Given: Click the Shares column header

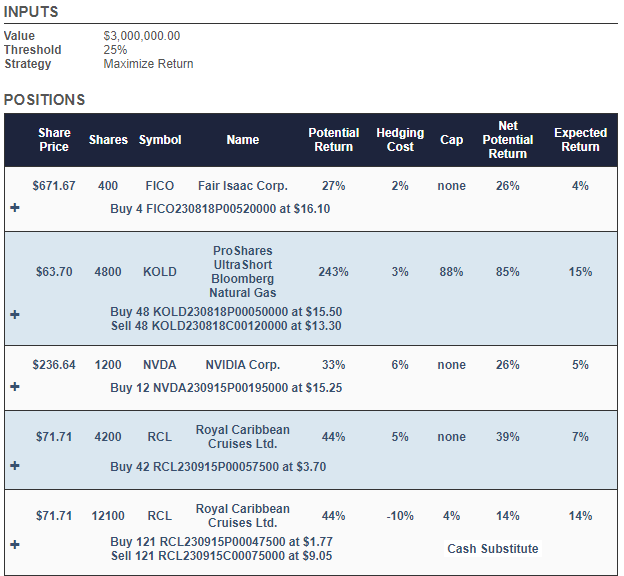Looking at the screenshot, I should point(108,140).
